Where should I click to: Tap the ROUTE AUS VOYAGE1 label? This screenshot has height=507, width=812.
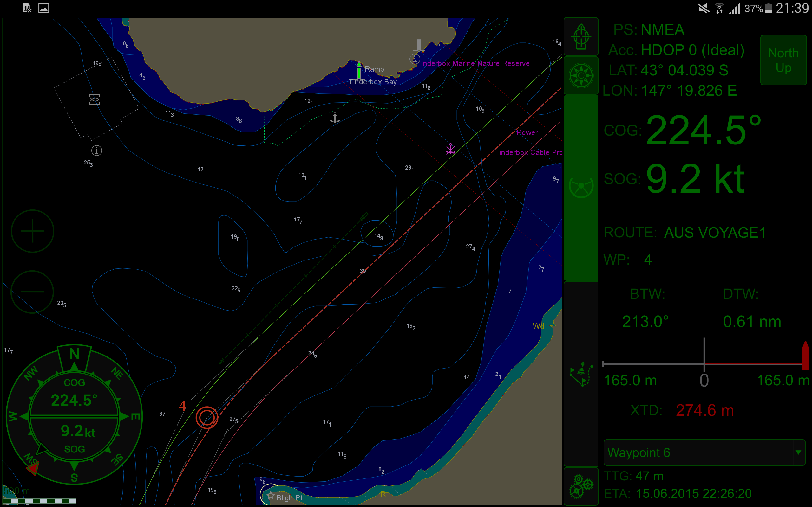(684, 233)
